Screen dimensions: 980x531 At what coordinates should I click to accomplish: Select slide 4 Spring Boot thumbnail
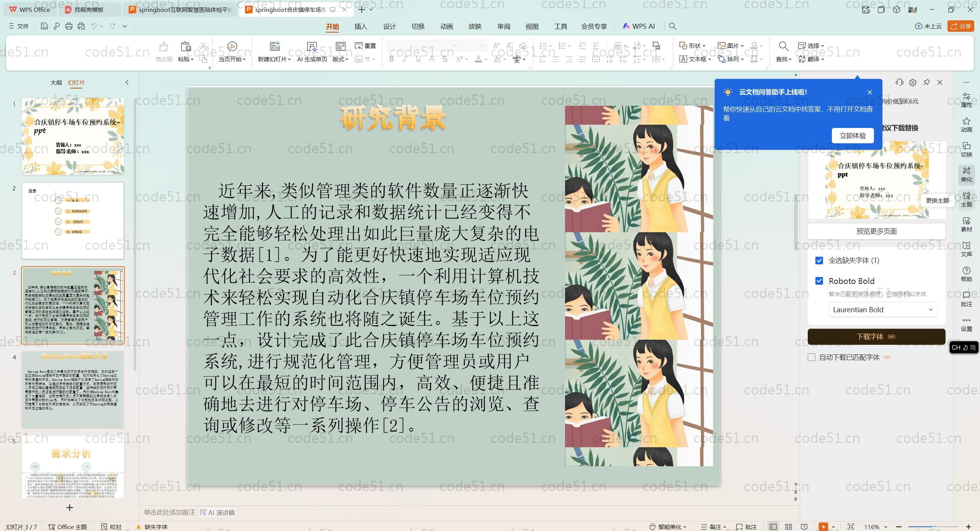[x=73, y=389]
